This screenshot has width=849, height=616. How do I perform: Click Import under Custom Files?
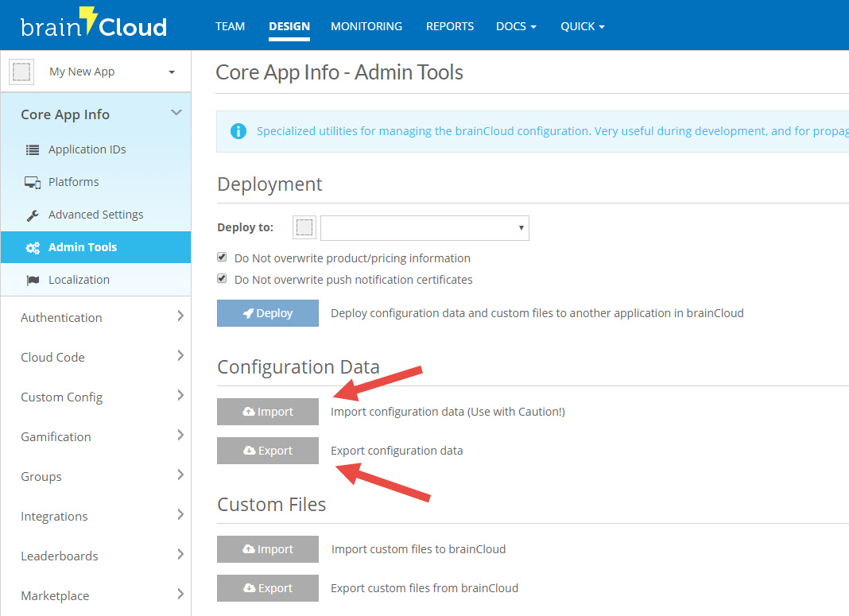tap(268, 549)
